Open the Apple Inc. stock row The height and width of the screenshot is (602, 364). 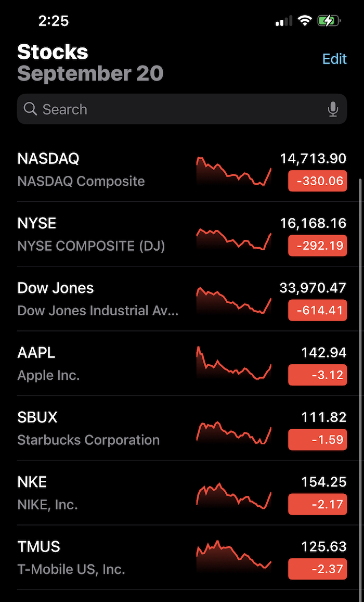pyautogui.click(x=182, y=363)
